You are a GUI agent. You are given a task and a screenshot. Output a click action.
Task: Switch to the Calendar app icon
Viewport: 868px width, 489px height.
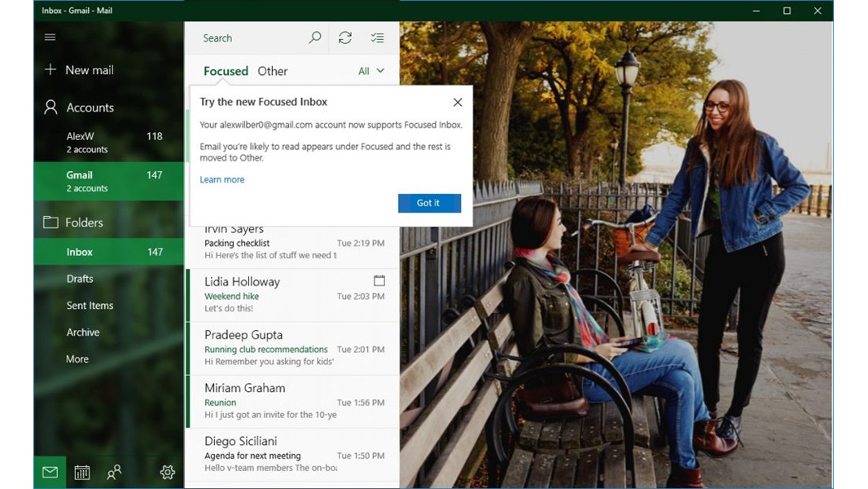(81, 471)
